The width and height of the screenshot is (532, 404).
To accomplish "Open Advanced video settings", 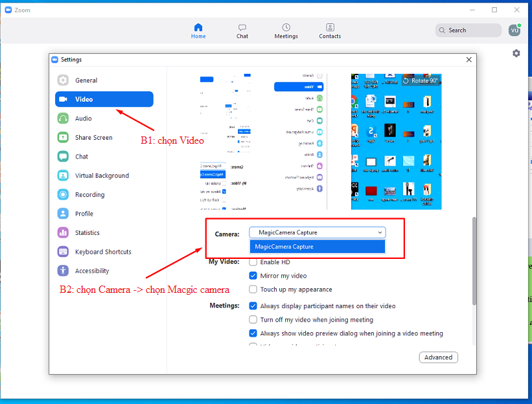I will pyautogui.click(x=438, y=357).
